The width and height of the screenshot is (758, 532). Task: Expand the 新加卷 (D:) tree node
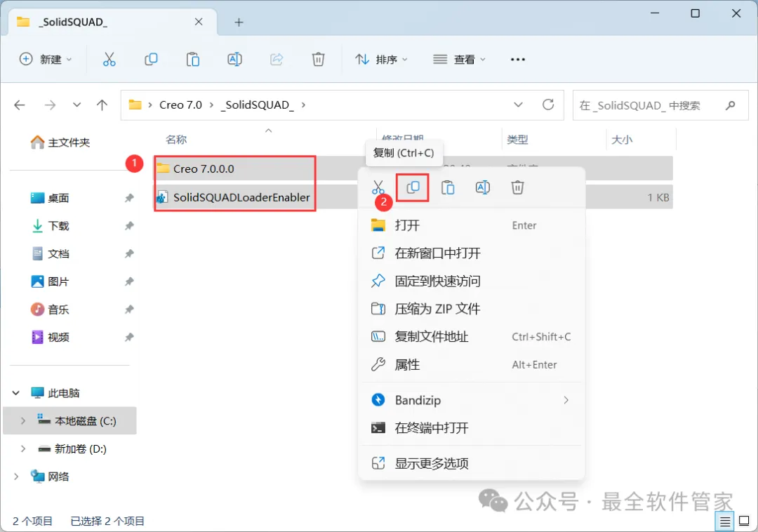click(22, 449)
